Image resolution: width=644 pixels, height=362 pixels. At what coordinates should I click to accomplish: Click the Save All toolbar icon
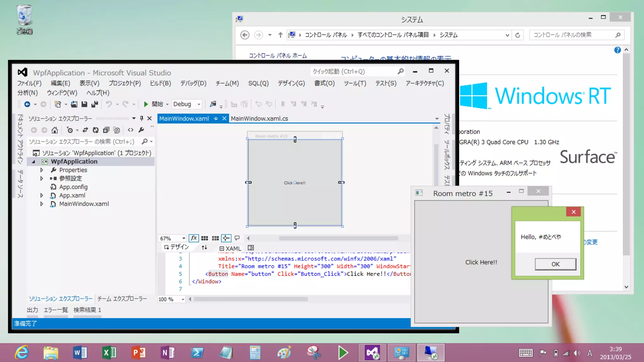[95, 104]
